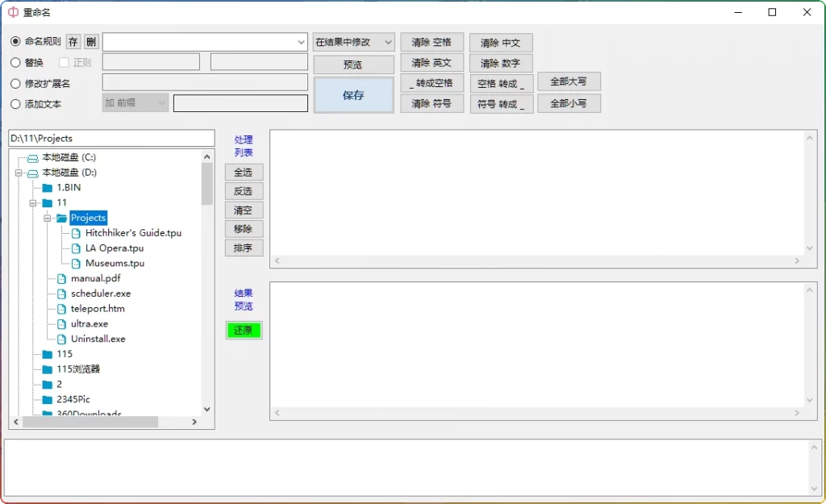The height and width of the screenshot is (504, 826).
Task: Restore names with the green 还原 button
Action: [244, 331]
